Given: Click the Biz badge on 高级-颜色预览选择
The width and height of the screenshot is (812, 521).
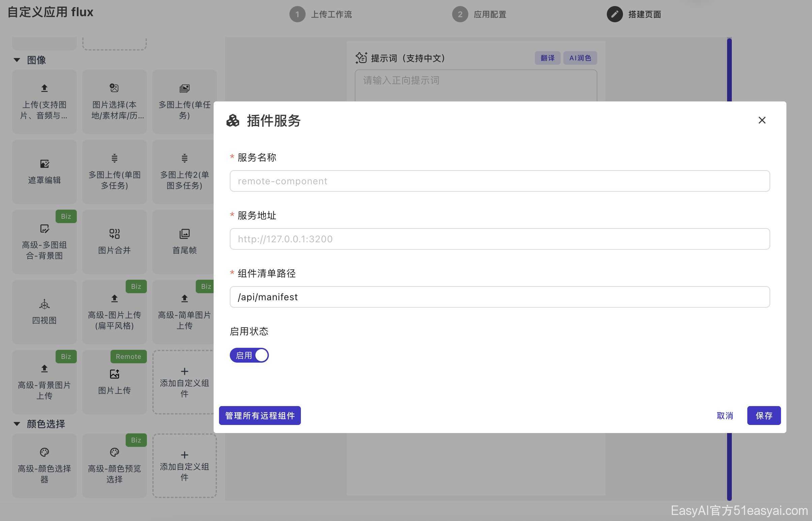Looking at the screenshot, I should coord(136,440).
